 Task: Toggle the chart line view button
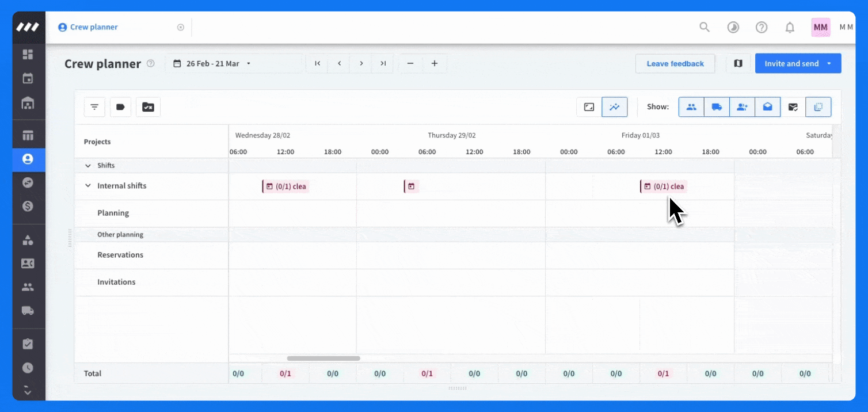pyautogui.click(x=615, y=107)
